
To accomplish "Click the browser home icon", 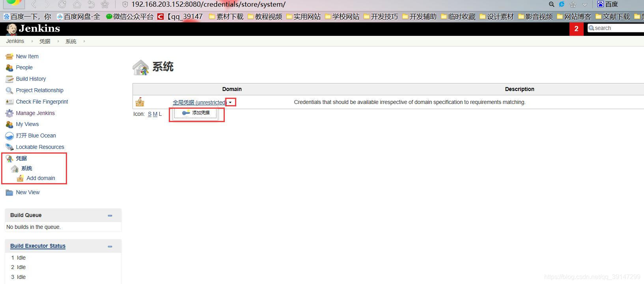I will coord(77,4).
